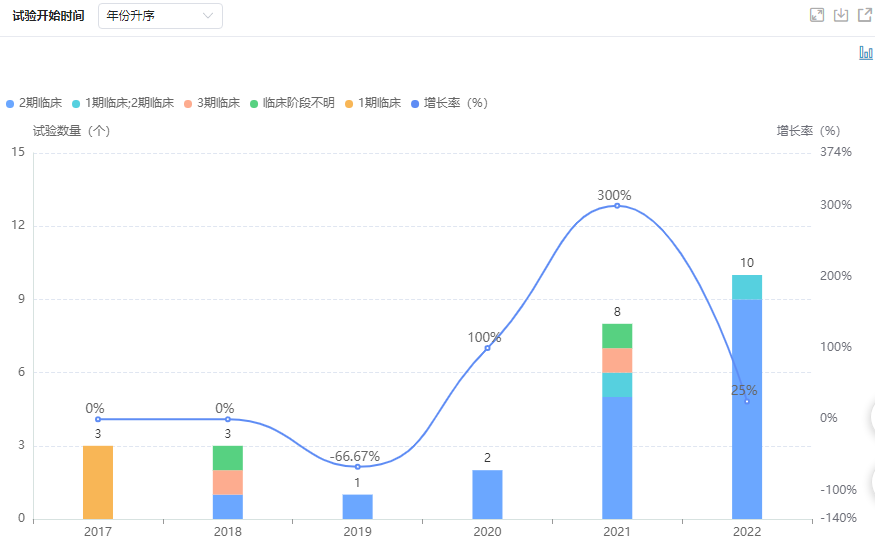Click the orange 2017 bar
875x545 pixels.
(98, 482)
